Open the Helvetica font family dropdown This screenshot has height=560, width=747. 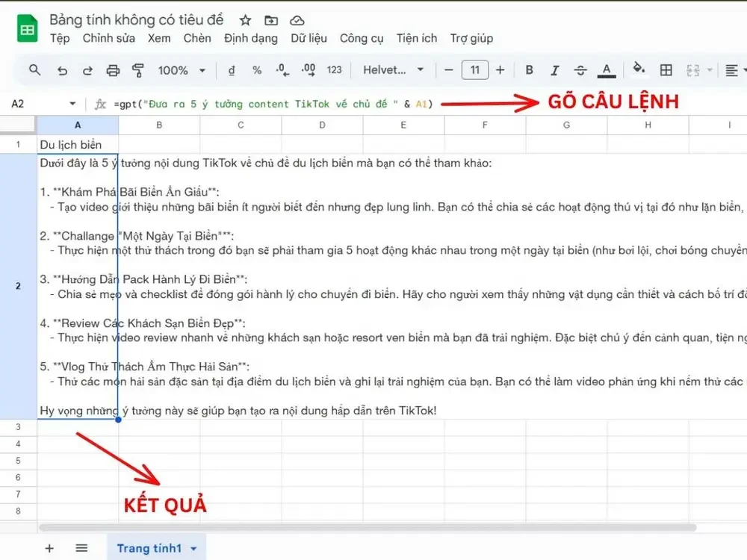[393, 70]
